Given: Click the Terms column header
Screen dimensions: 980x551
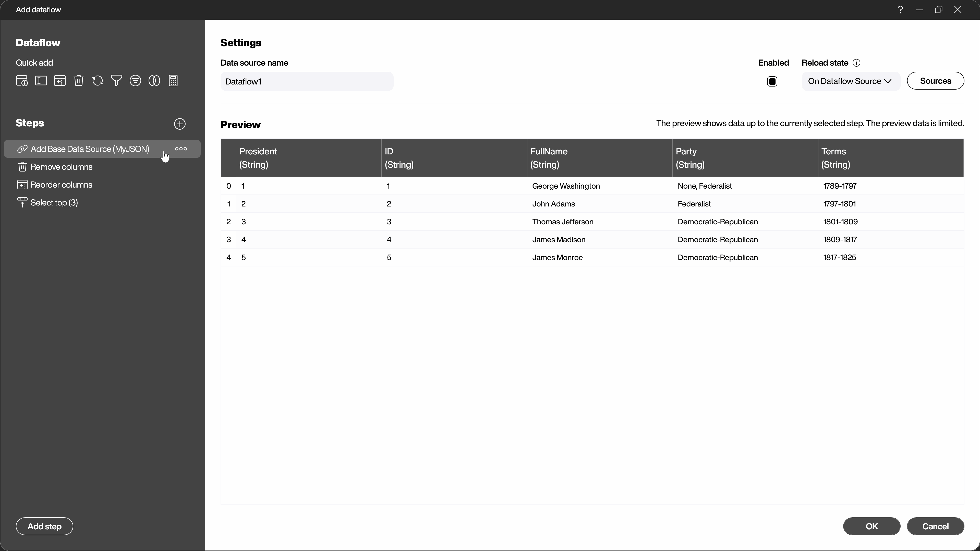Looking at the screenshot, I should point(891,158).
